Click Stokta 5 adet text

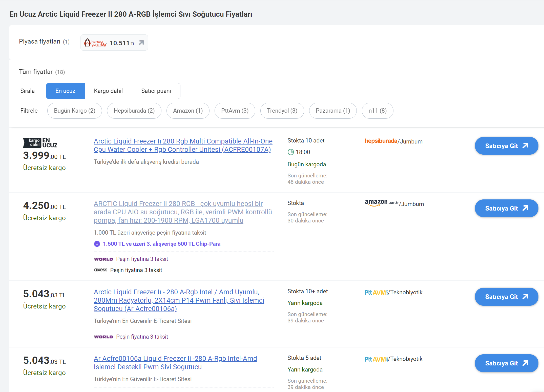point(304,358)
